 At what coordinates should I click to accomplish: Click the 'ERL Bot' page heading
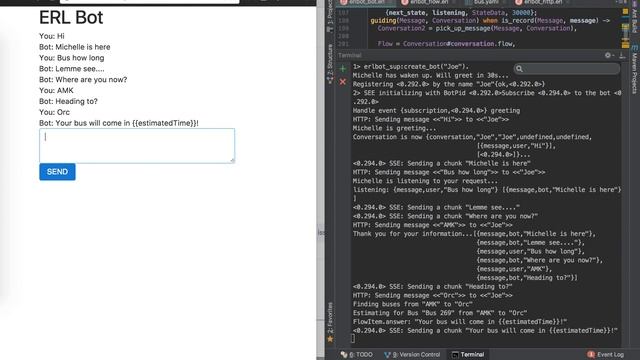click(x=71, y=18)
